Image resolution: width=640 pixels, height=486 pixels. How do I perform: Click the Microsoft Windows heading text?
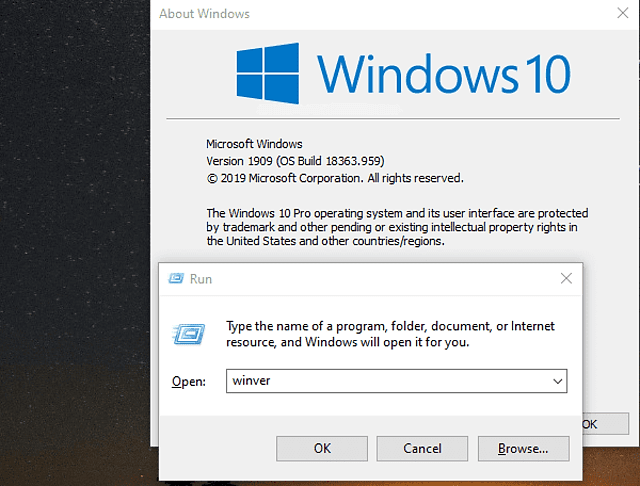tap(254, 144)
